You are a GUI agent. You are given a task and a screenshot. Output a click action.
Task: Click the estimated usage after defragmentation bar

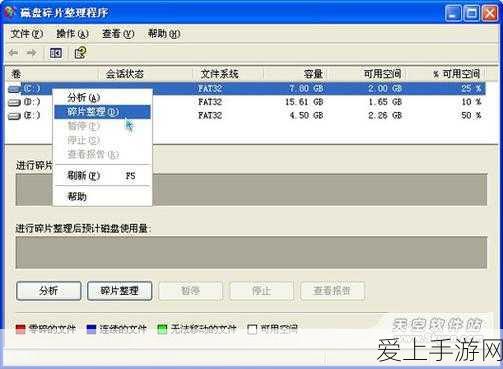pos(251,253)
